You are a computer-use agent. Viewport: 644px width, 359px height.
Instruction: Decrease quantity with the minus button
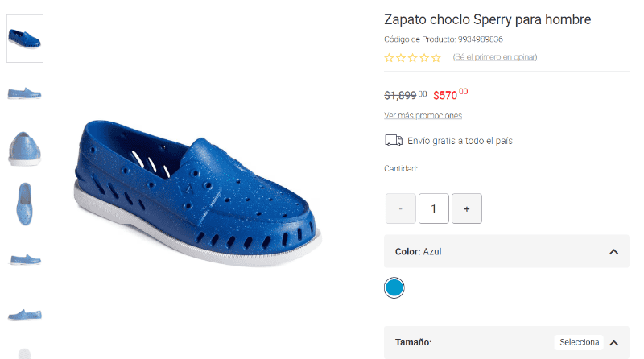[x=401, y=208]
